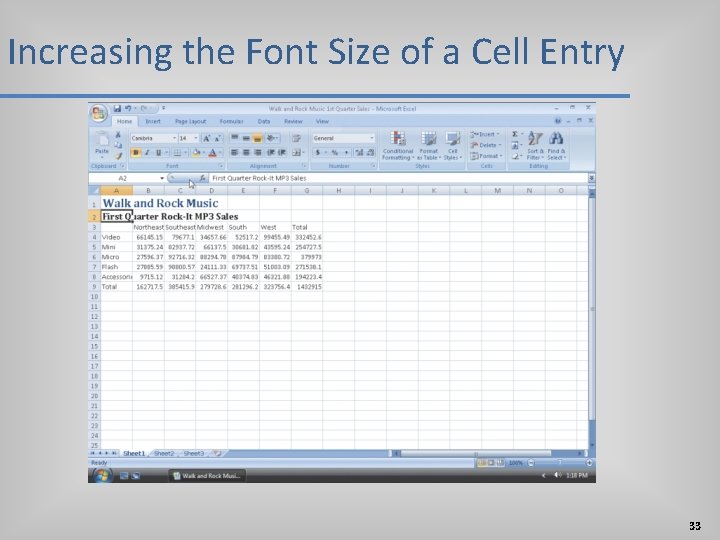Click the AutoSum sigma icon
The width and height of the screenshot is (720, 540).
[515, 134]
